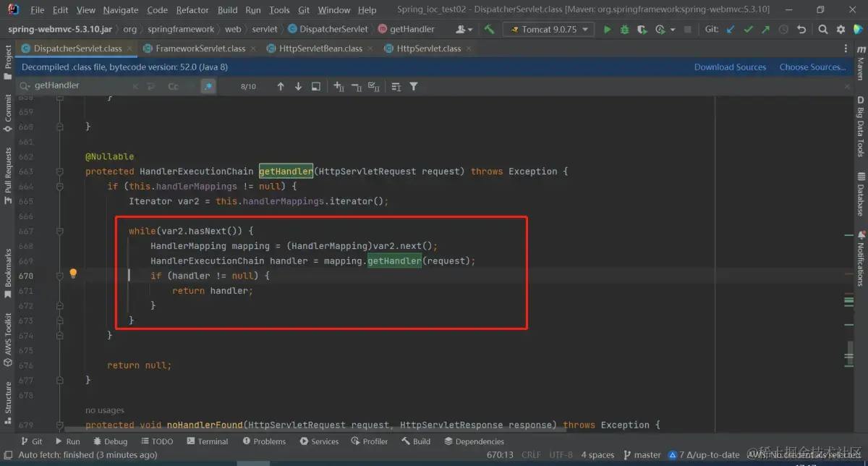Run Tomcat with the green play icon
Image resolution: width=868 pixels, height=466 pixels.
coord(607,29)
